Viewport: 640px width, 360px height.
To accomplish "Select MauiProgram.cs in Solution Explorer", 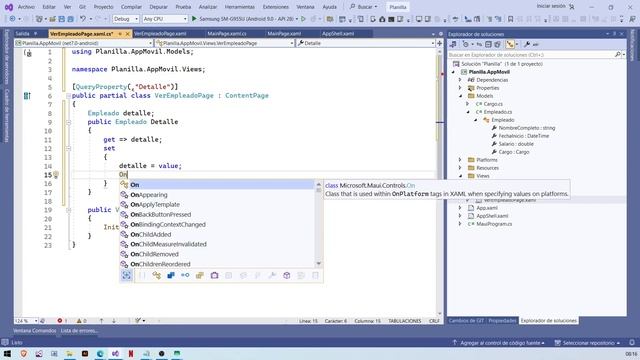I will (x=494, y=224).
